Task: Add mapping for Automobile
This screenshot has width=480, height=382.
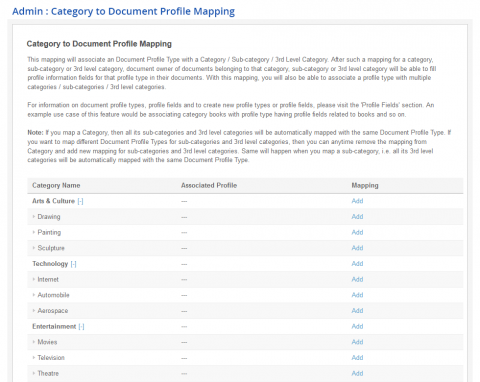Action: coord(357,295)
